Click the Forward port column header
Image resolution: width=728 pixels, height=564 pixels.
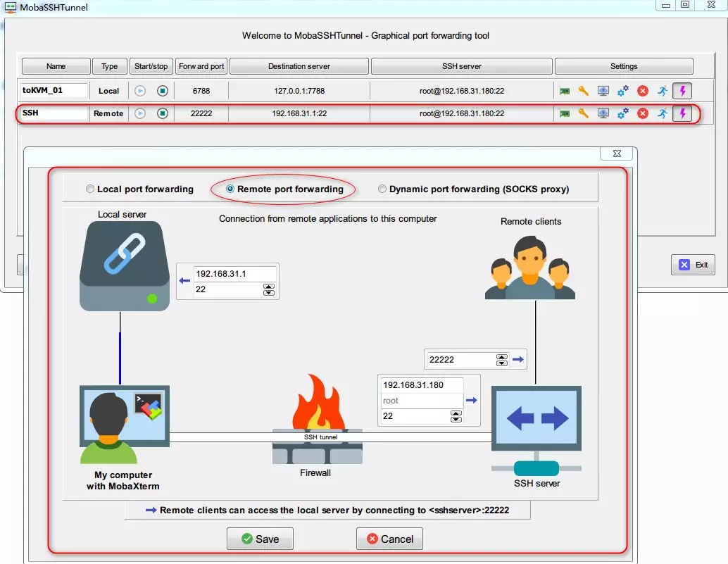[x=201, y=66]
